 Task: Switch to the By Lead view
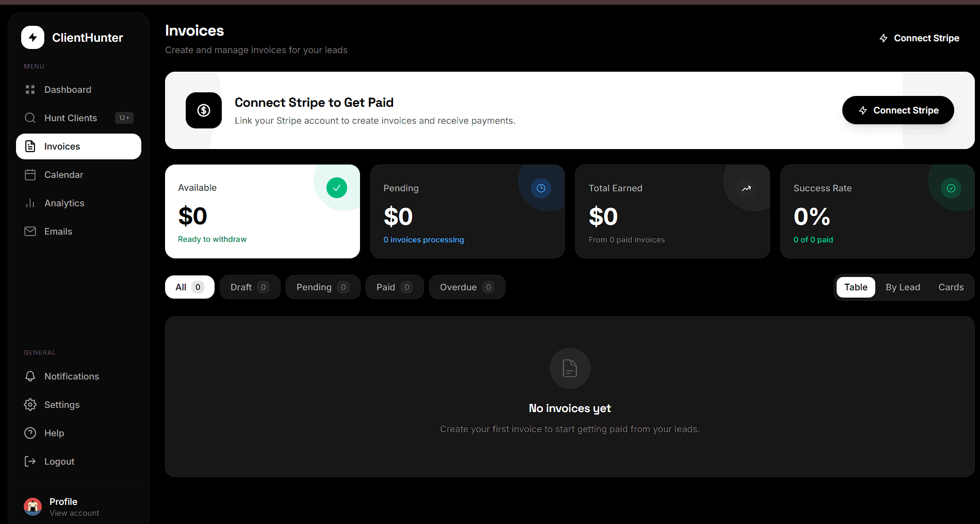(903, 287)
